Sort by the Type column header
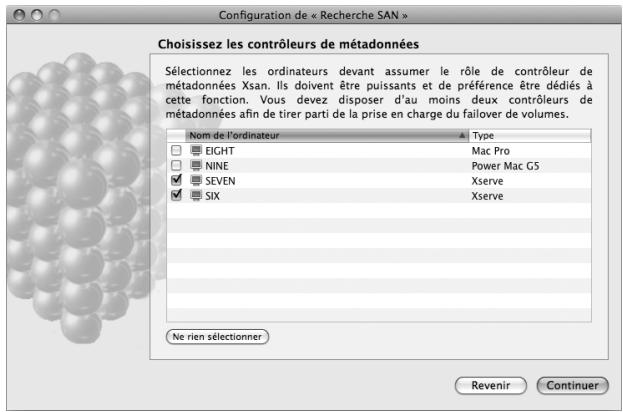Viewport: 623px width, 412px height. 530,135
